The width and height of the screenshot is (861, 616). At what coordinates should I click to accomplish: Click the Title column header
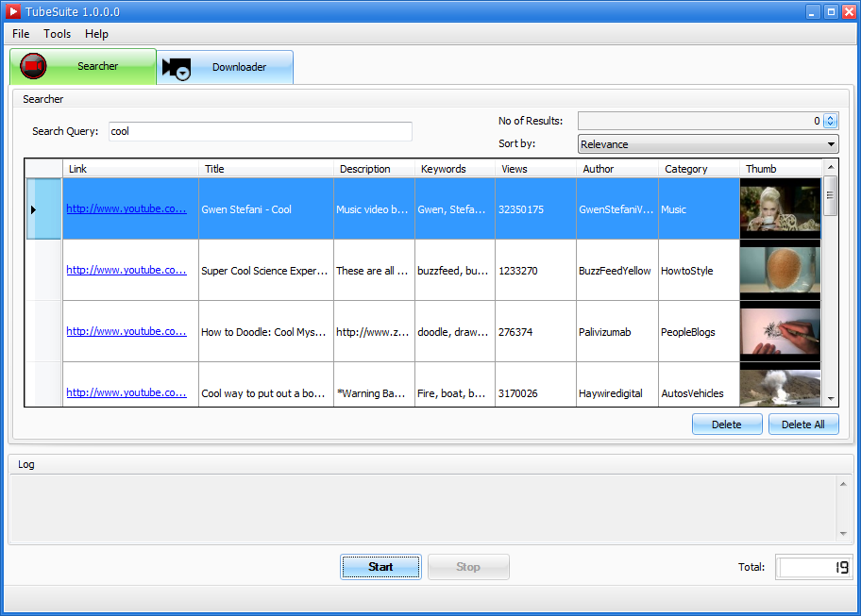[x=266, y=169]
